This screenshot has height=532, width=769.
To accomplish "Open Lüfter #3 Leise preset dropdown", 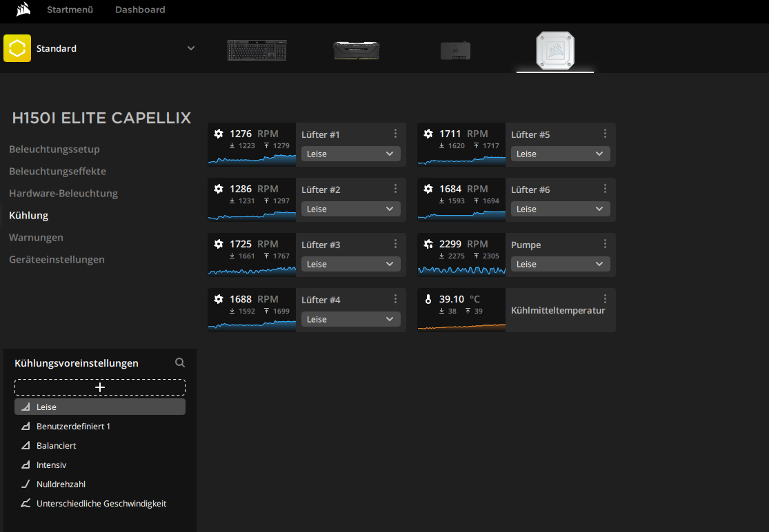I will click(350, 264).
